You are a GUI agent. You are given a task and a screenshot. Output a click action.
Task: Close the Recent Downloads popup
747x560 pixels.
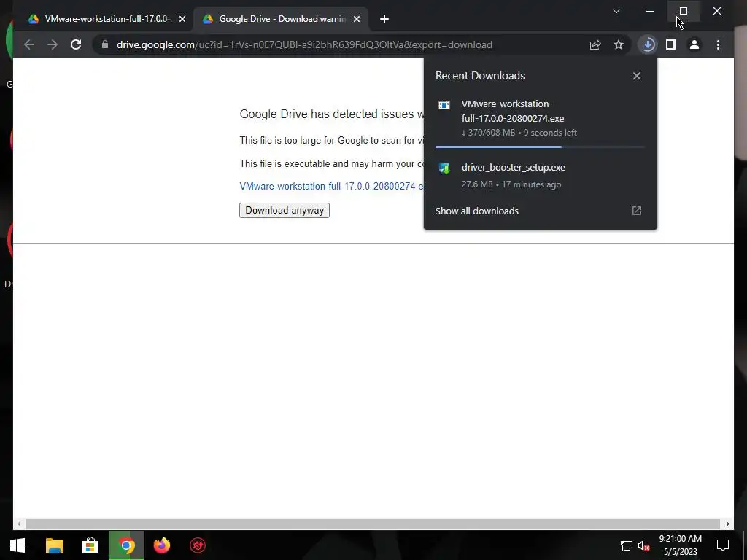636,76
